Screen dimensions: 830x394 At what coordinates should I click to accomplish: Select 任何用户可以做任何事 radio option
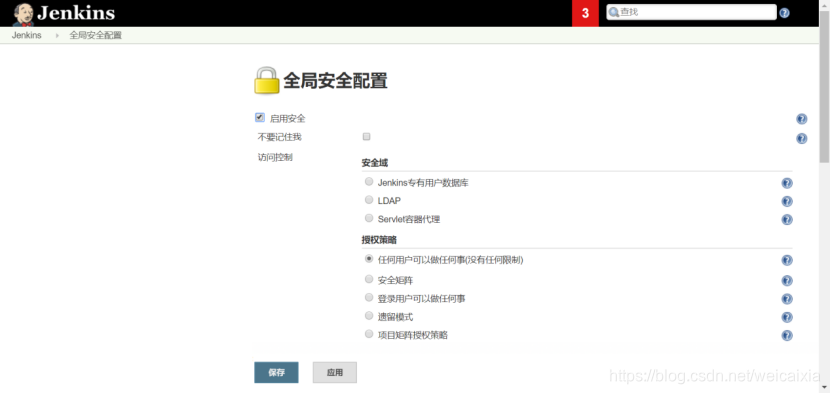tap(369, 259)
